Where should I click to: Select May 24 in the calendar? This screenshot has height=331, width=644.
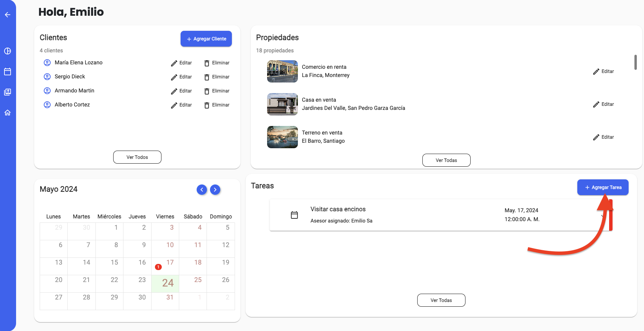point(165,283)
